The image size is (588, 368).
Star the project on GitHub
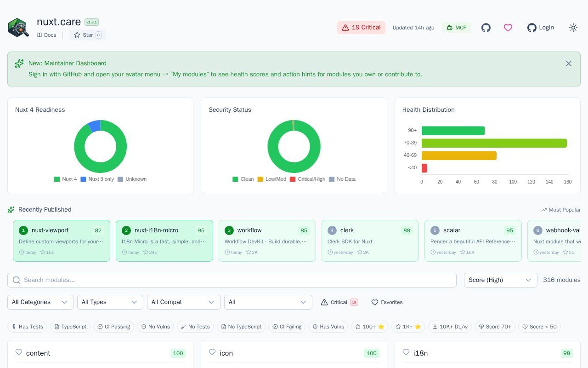tap(88, 35)
